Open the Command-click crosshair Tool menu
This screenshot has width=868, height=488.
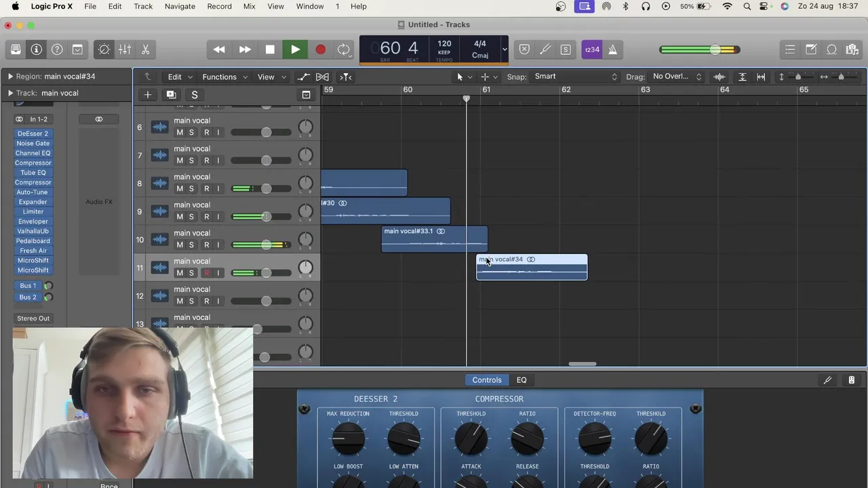(x=488, y=77)
